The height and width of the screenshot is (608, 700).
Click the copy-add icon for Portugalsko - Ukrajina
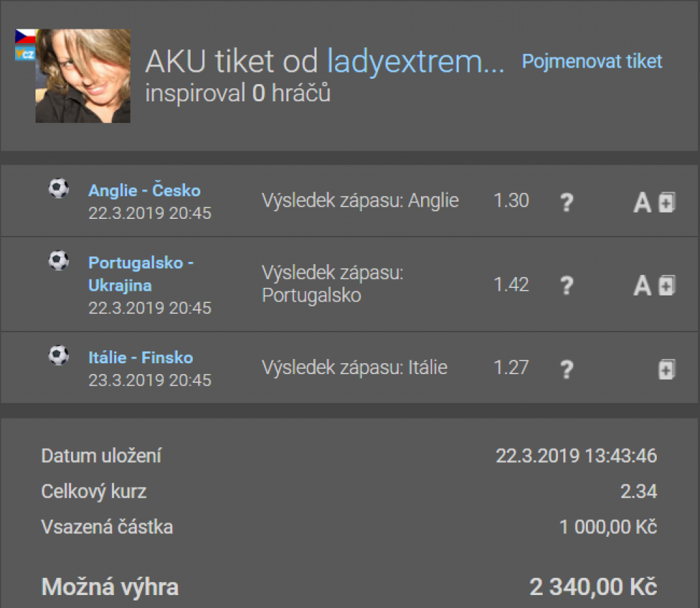click(x=667, y=285)
